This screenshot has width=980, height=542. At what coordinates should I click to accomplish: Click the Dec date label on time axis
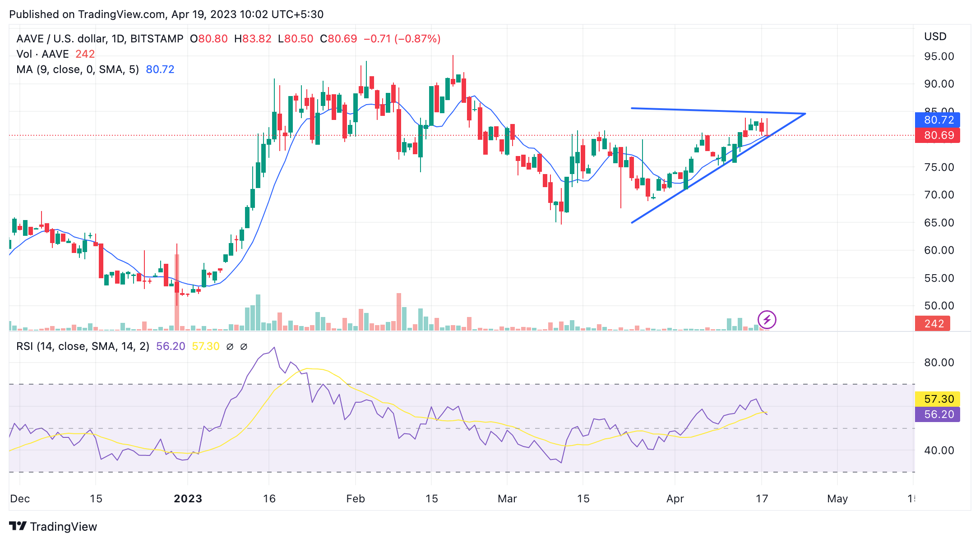tap(20, 499)
